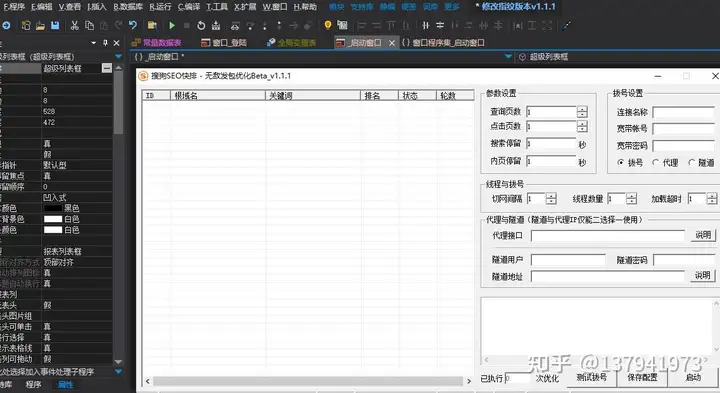Viewport: 720px width, 393px height.
Task: Open the 超级列表框 component dropdown in property panel
Action: pyautogui.click(x=118, y=56)
